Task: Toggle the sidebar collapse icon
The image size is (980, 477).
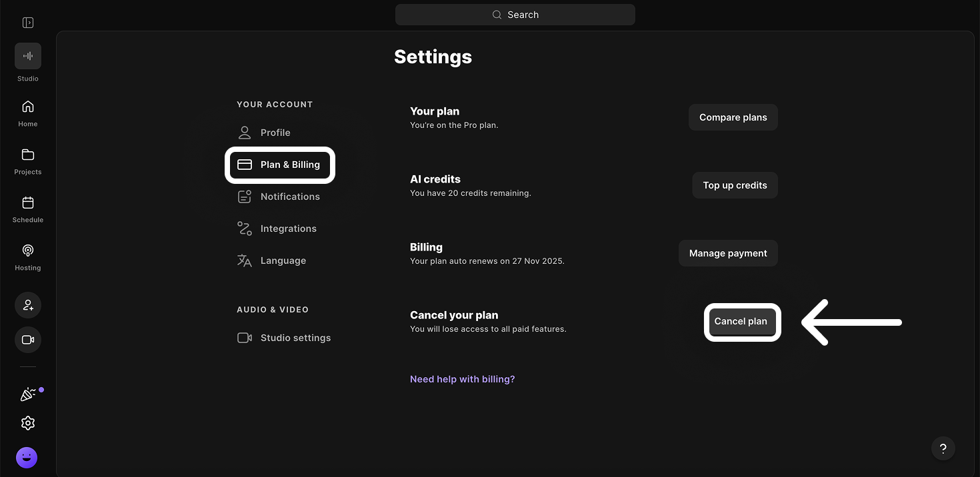Action: pos(28,23)
